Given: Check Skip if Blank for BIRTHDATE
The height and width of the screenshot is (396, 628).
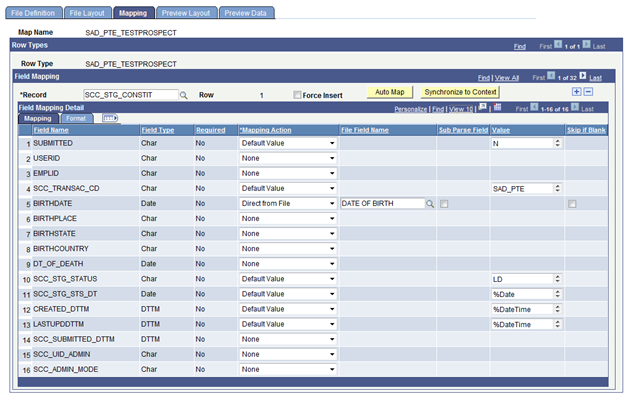Looking at the screenshot, I should pos(572,204).
